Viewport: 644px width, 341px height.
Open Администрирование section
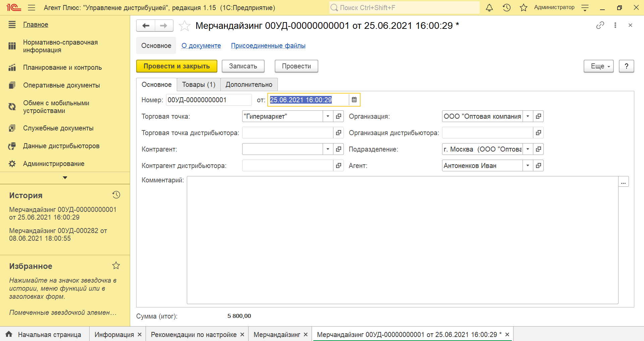pyautogui.click(x=54, y=164)
